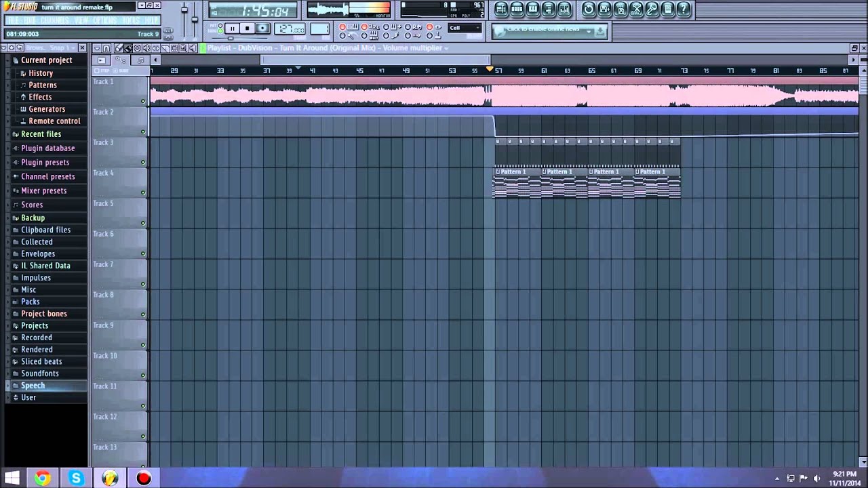Image resolution: width=868 pixels, height=488 pixels.
Task: Click the tempo display 127
Action: click(290, 28)
